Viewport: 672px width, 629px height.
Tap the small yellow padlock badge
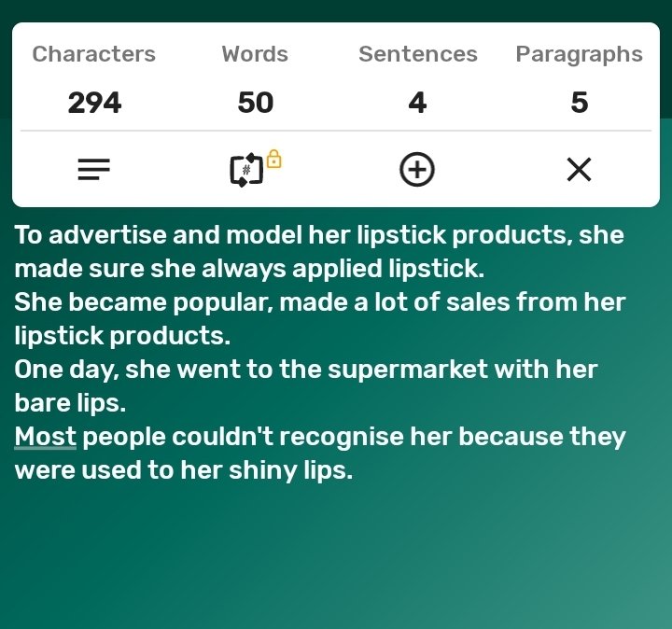coord(273,159)
